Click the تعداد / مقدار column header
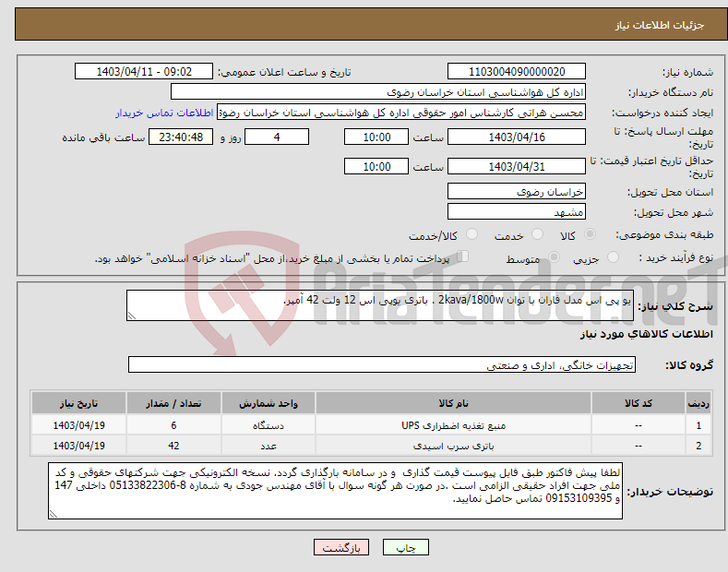Screen dimensions: 728x572 click(173, 403)
